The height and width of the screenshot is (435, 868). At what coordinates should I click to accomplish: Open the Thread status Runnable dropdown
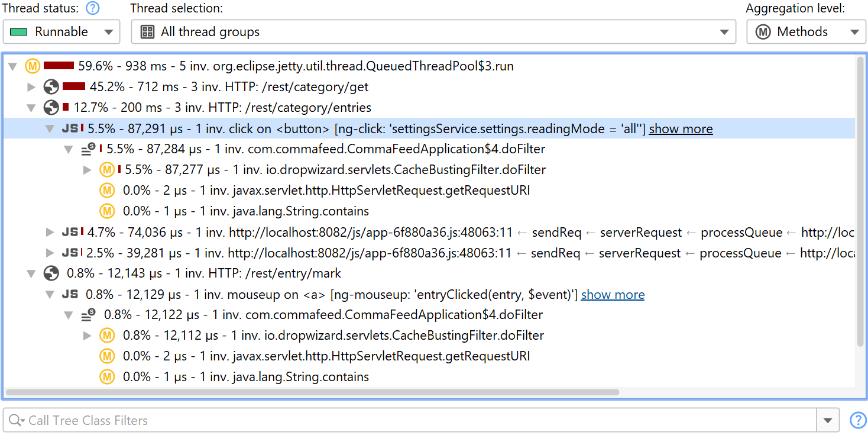click(61, 32)
